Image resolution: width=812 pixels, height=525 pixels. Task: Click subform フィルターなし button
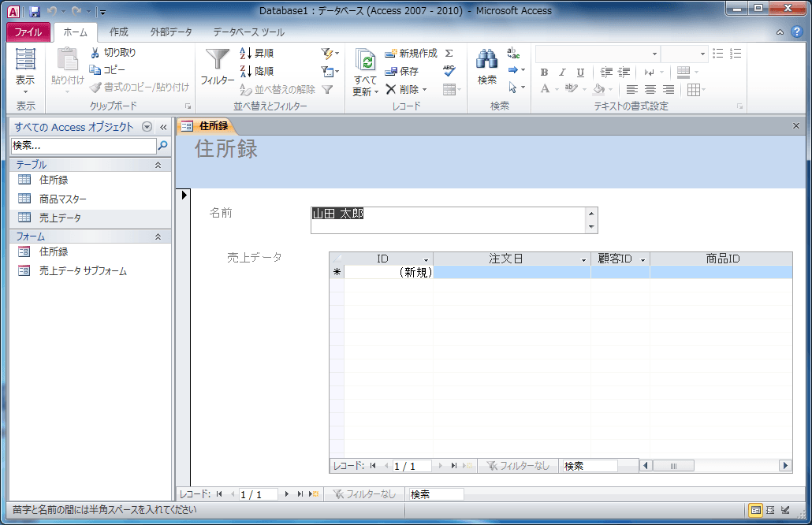click(518, 466)
